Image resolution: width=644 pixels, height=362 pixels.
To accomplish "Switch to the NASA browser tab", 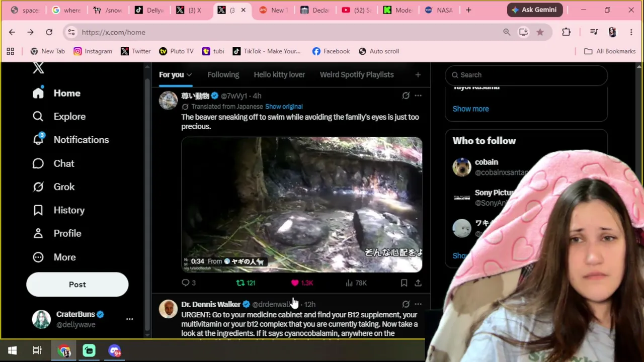I will click(x=439, y=10).
